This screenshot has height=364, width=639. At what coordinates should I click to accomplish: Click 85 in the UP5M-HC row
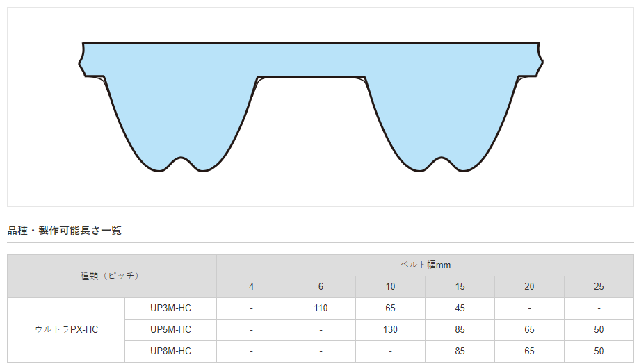460,329
